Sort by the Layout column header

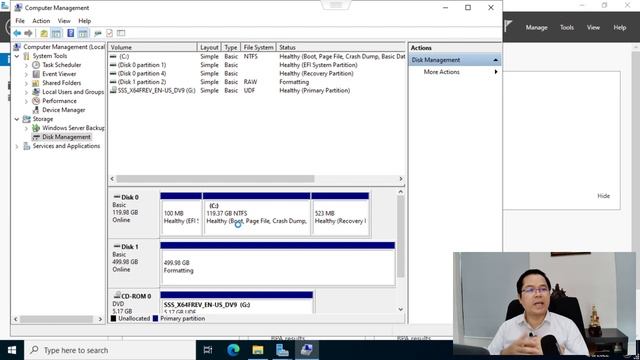click(x=209, y=47)
